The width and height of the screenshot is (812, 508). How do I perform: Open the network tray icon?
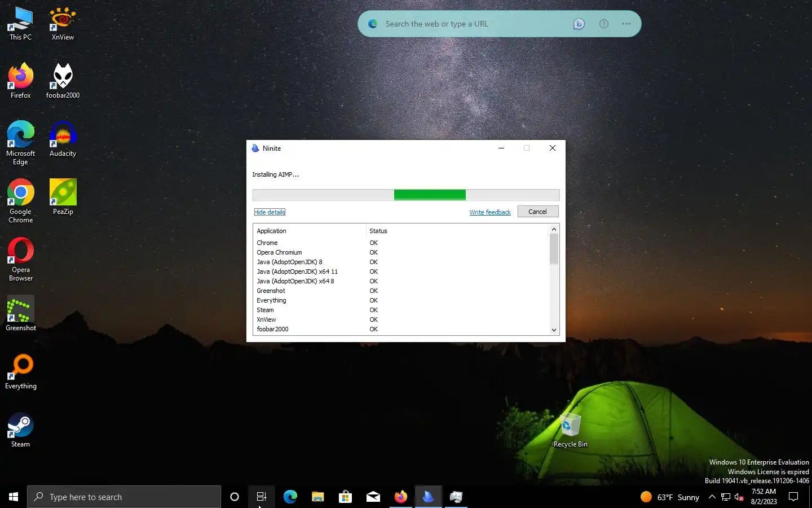click(x=726, y=497)
